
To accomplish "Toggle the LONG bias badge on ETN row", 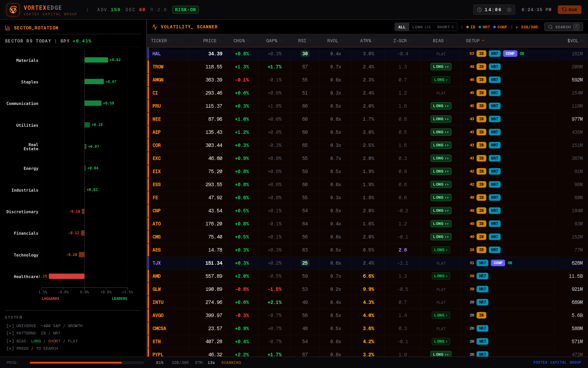I will point(441,342).
